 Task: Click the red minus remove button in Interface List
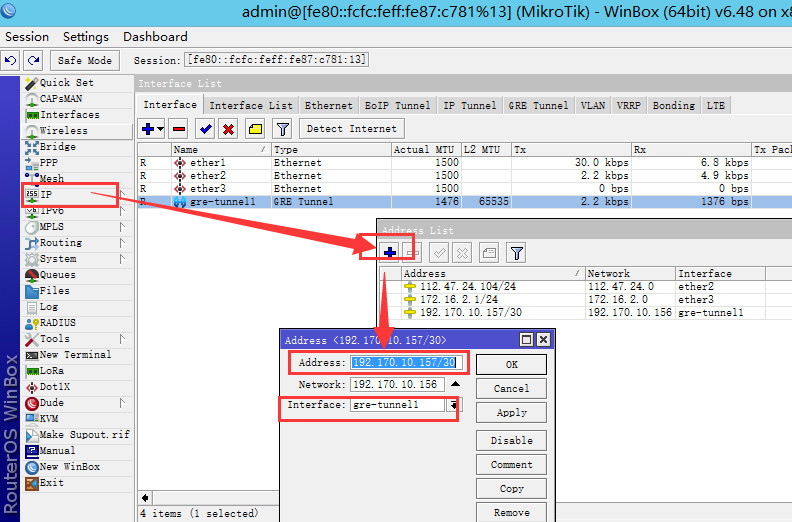[179, 129]
